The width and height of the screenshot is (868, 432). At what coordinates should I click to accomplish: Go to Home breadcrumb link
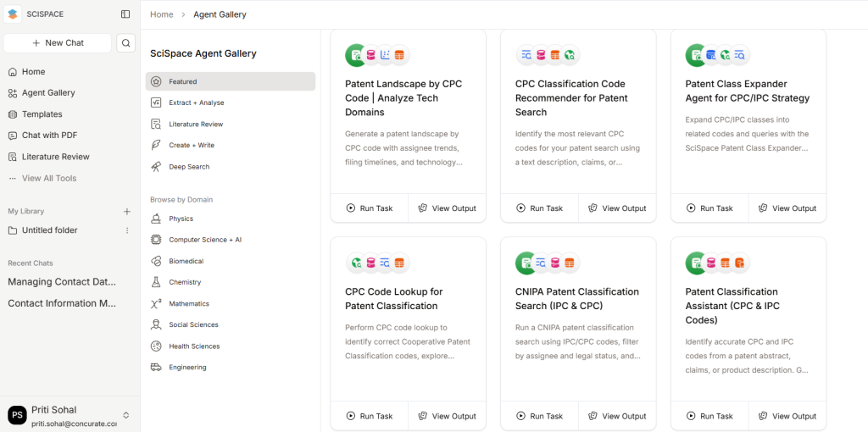tap(162, 14)
